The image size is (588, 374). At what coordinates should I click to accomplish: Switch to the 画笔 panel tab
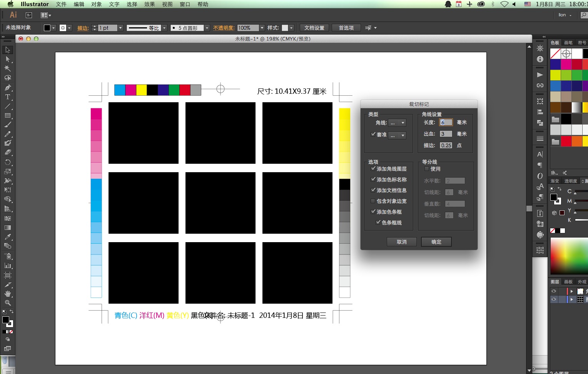[x=568, y=43]
